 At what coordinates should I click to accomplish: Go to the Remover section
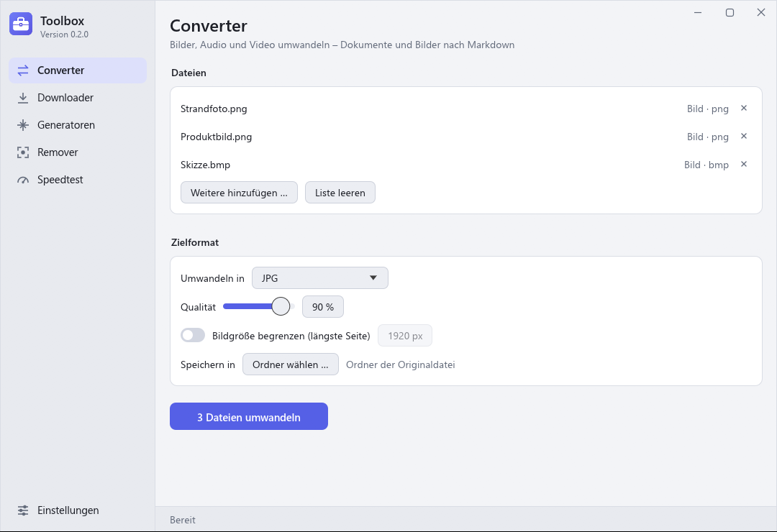point(78,152)
